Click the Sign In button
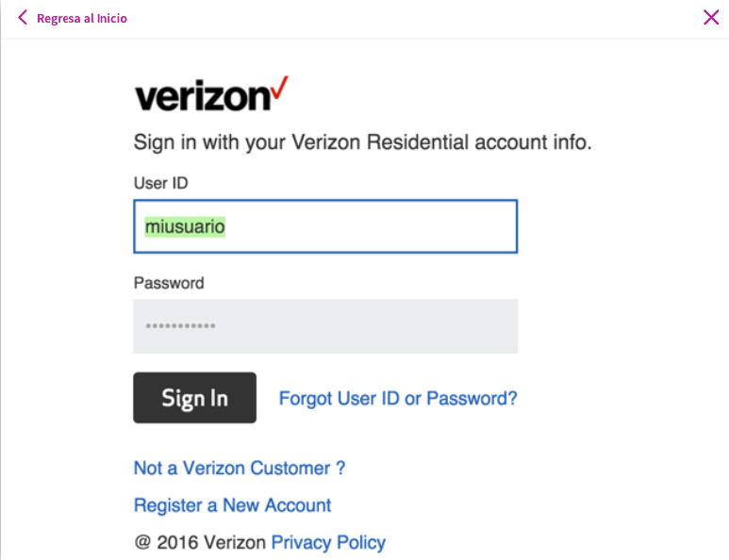Screen dimensions: 729x560 tap(195, 398)
